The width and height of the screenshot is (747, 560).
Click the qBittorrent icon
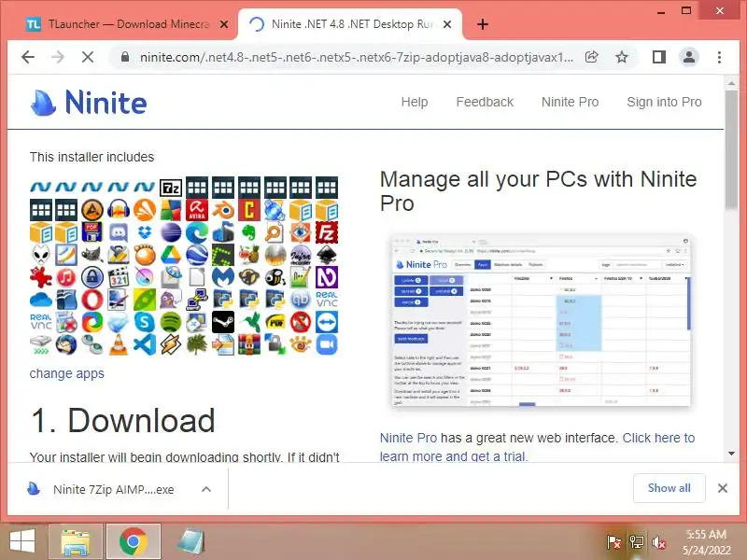click(x=301, y=300)
